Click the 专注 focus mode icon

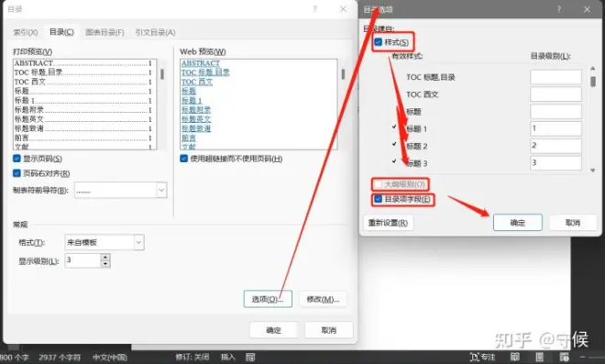pyautogui.click(x=482, y=357)
